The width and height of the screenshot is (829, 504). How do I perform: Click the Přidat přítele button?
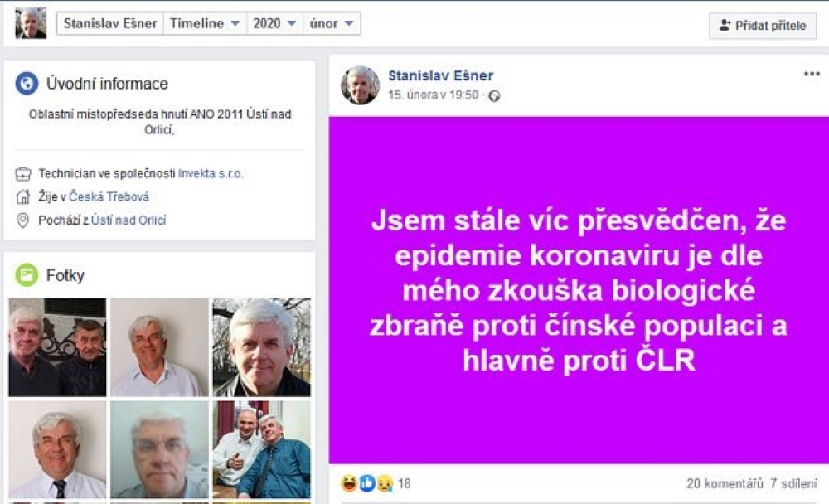pos(763,26)
